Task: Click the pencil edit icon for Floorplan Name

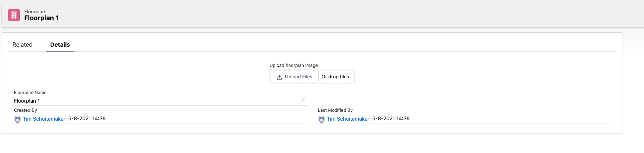Action: (x=303, y=100)
